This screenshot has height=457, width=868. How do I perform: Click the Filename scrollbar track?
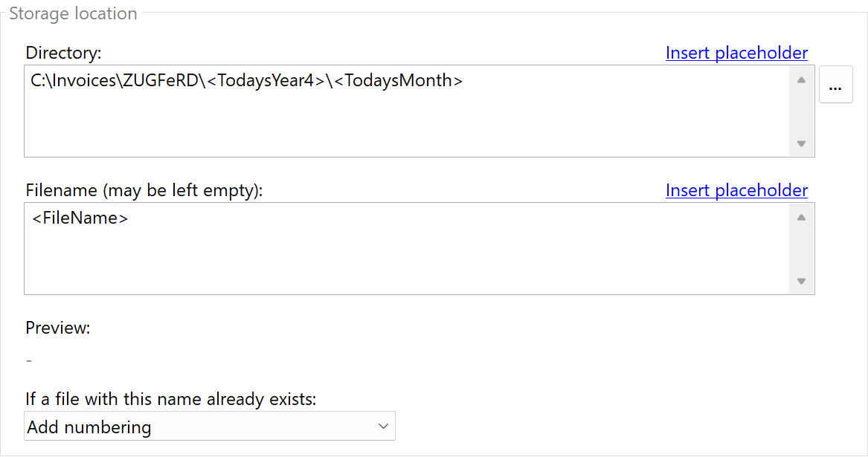click(x=801, y=249)
